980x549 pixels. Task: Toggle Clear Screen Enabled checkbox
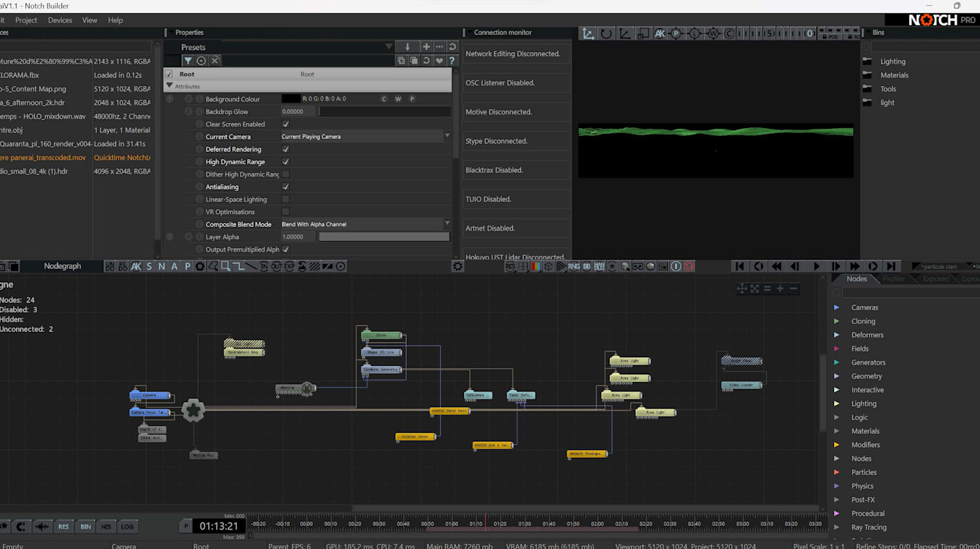click(285, 124)
